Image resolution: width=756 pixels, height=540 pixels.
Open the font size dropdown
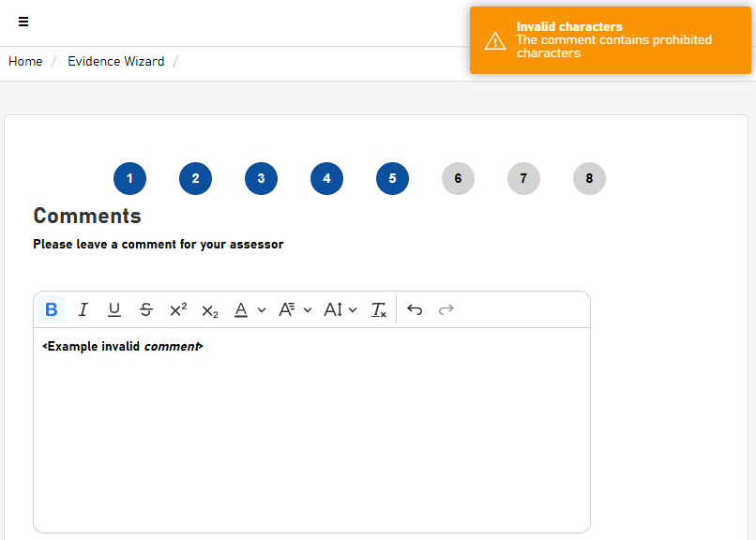[x=340, y=309]
